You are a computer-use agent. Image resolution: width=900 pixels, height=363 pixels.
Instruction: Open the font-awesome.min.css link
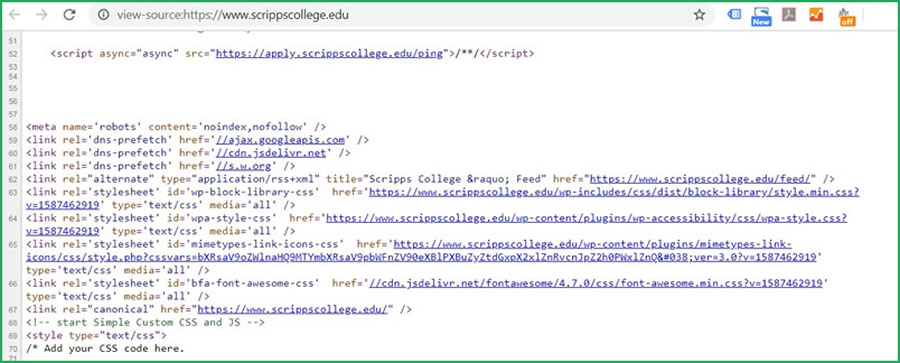595,283
